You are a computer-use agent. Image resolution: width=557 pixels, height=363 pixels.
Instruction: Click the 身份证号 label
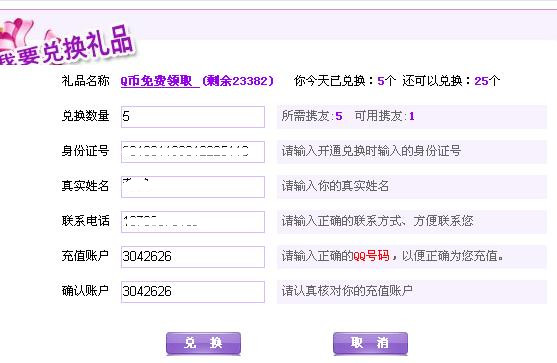click(x=85, y=151)
